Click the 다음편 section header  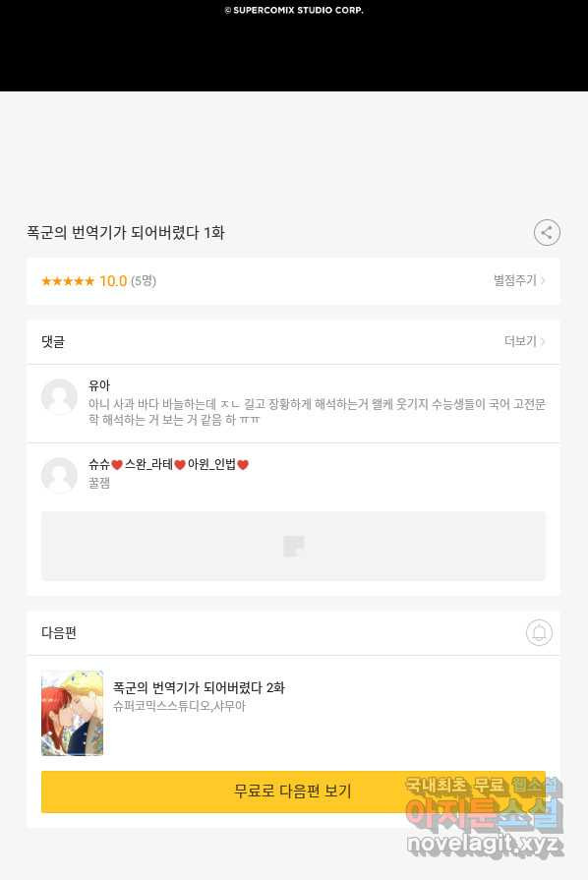[59, 633]
